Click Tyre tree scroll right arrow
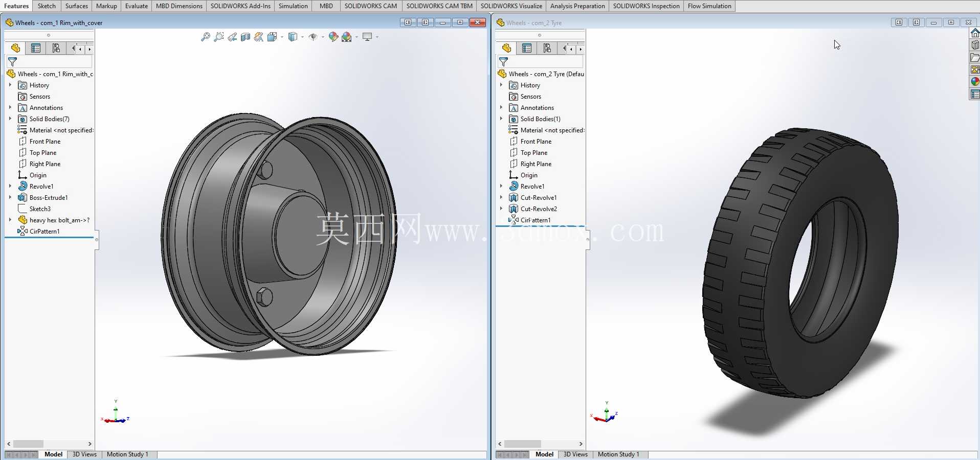980x460 pixels. (x=581, y=444)
